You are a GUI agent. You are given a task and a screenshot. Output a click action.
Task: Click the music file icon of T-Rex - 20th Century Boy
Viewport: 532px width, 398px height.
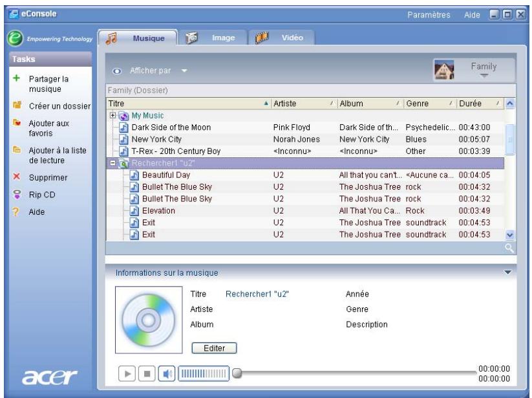124,151
